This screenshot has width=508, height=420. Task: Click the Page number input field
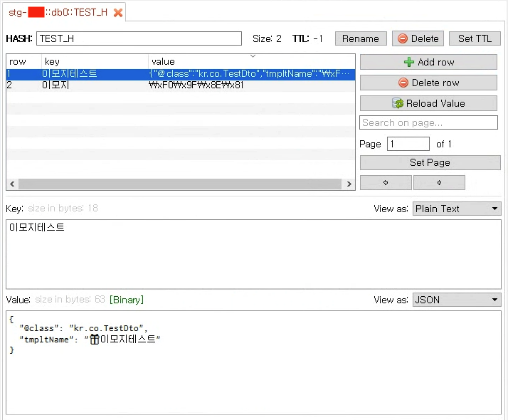click(x=408, y=144)
